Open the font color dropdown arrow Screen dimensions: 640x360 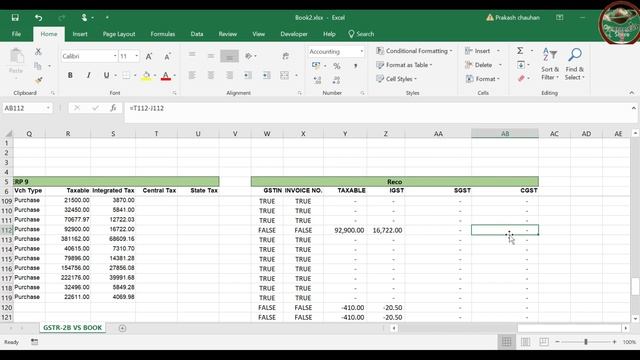[x=174, y=76]
